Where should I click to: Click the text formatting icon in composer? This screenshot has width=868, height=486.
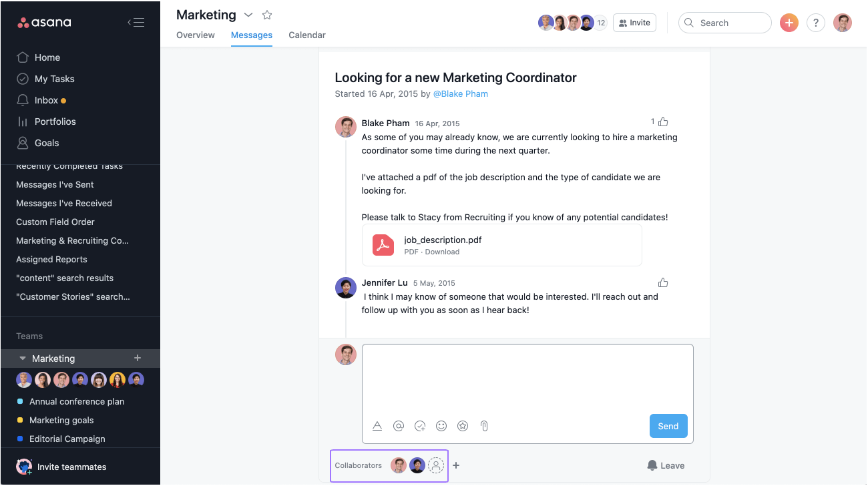click(377, 426)
